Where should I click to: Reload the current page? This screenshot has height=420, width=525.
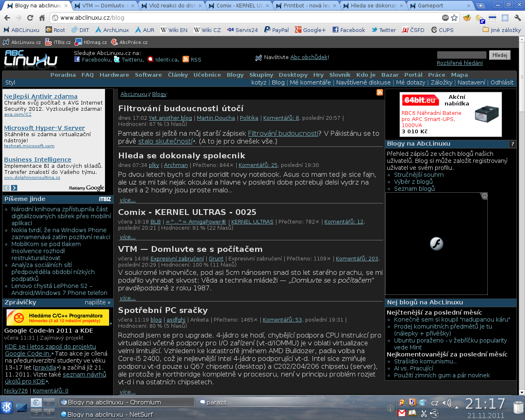pyautogui.click(x=30, y=18)
